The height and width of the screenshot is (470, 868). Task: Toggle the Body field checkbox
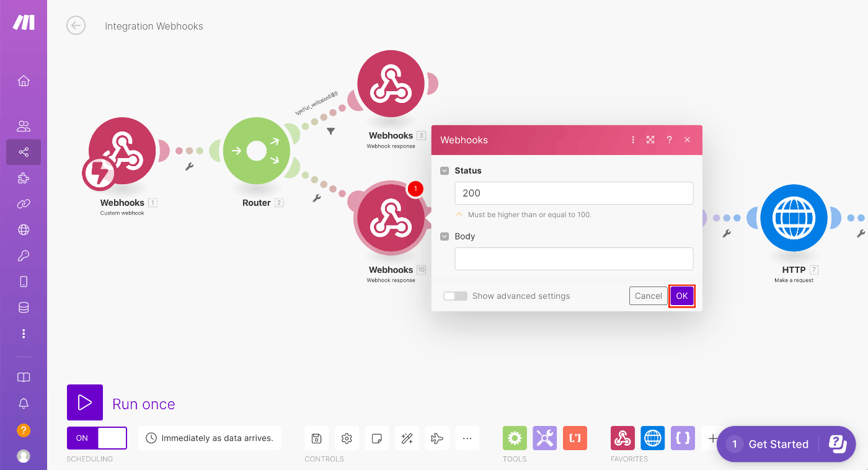click(x=445, y=236)
